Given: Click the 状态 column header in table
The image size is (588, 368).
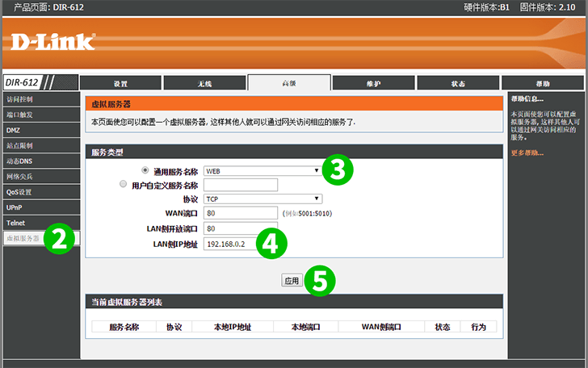Looking at the screenshot, I should point(443,327).
